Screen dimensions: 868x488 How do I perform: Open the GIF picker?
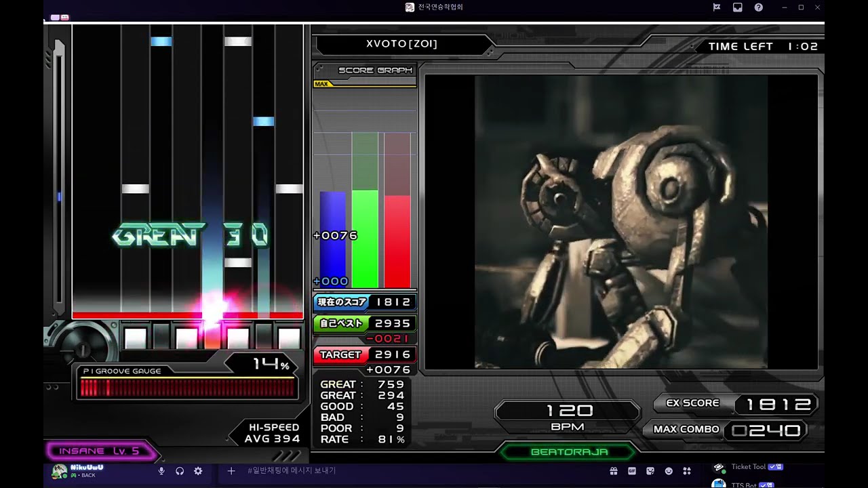(632, 470)
